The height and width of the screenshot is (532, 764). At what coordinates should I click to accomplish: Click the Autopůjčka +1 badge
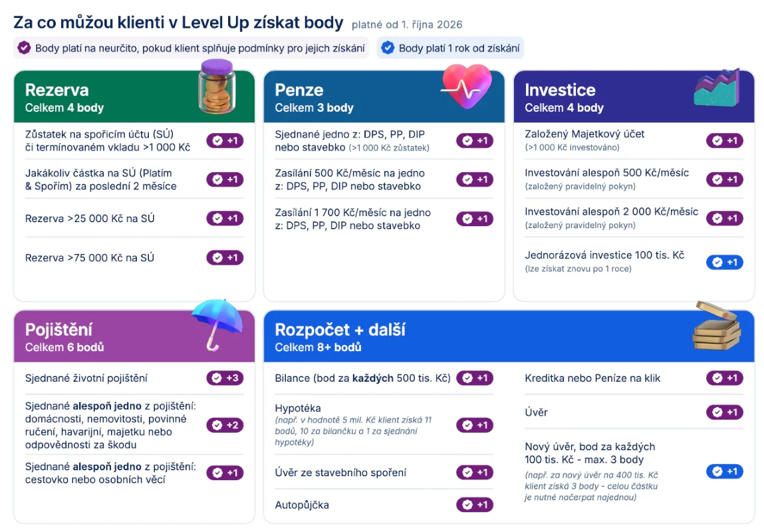tap(475, 505)
